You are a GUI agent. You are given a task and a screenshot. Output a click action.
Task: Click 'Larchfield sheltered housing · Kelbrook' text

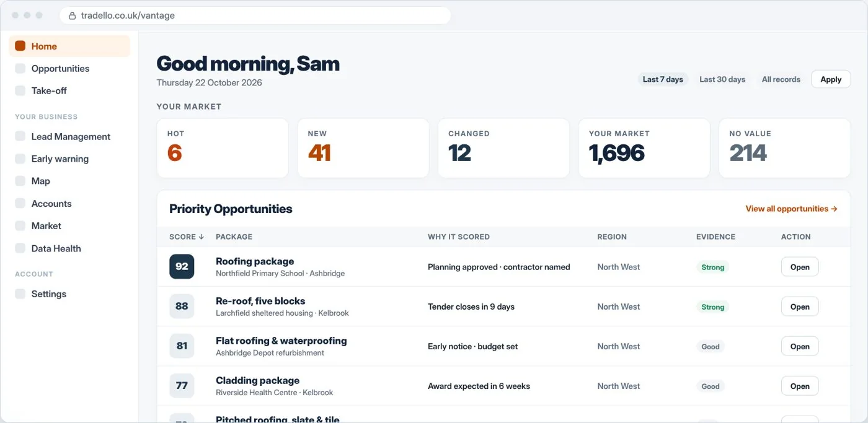pyautogui.click(x=282, y=313)
